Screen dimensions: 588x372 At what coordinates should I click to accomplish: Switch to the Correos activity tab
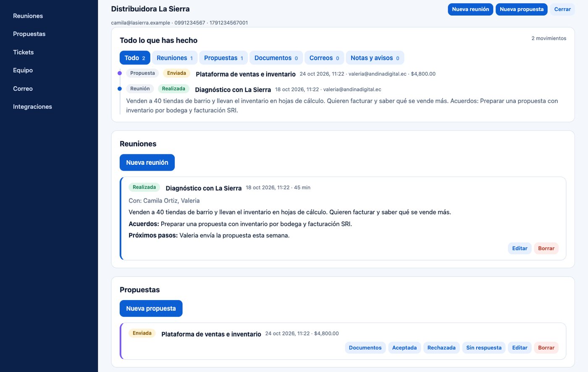click(x=324, y=58)
